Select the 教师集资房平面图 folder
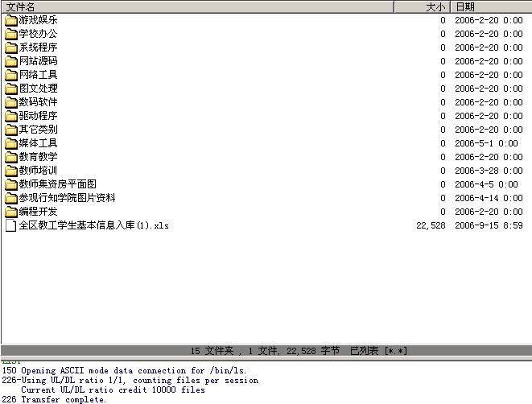532x404 pixels. pos(57,184)
